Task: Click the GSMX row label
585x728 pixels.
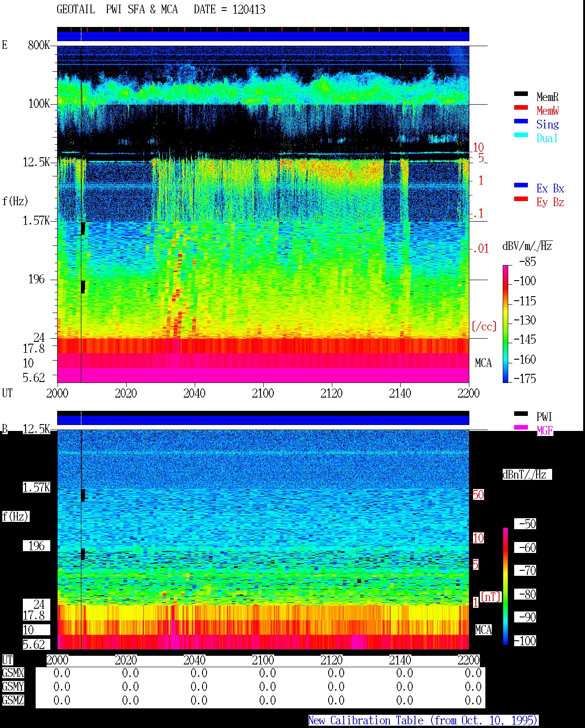Action: pos(13,673)
